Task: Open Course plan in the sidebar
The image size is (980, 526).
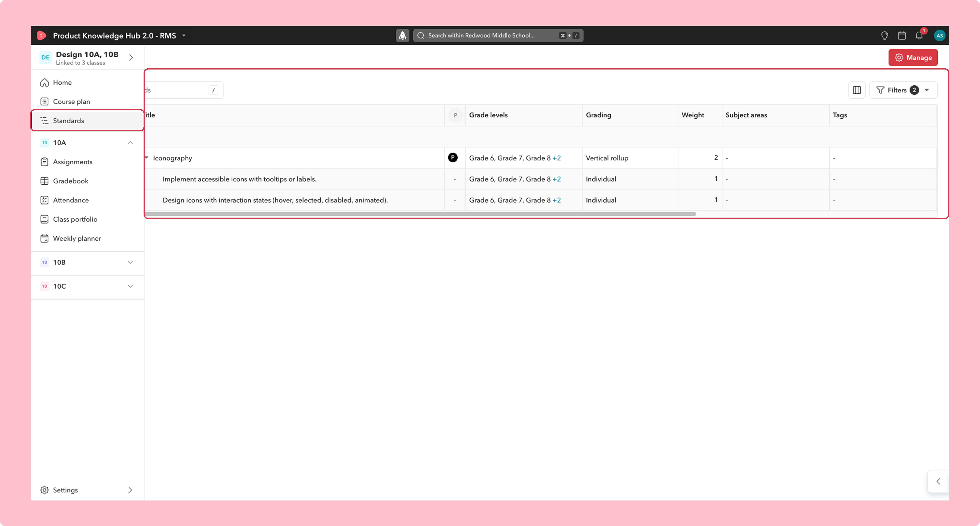Action: (x=88, y=102)
